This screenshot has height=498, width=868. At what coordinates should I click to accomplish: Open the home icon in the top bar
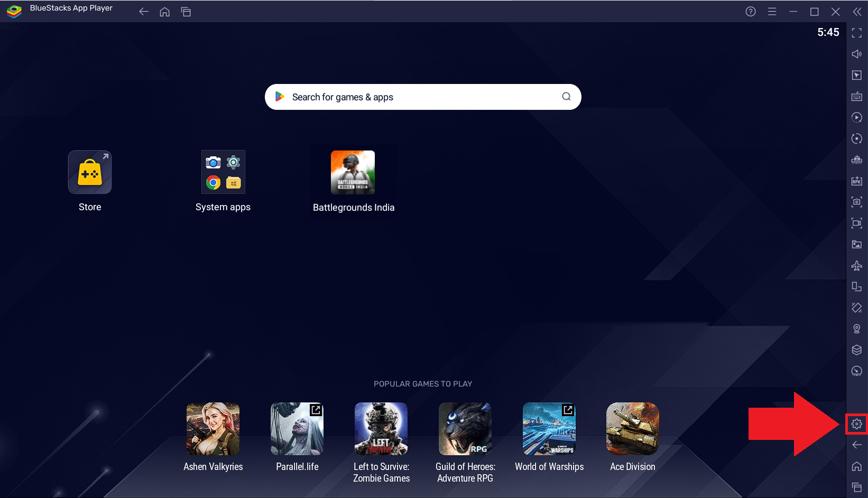click(165, 12)
